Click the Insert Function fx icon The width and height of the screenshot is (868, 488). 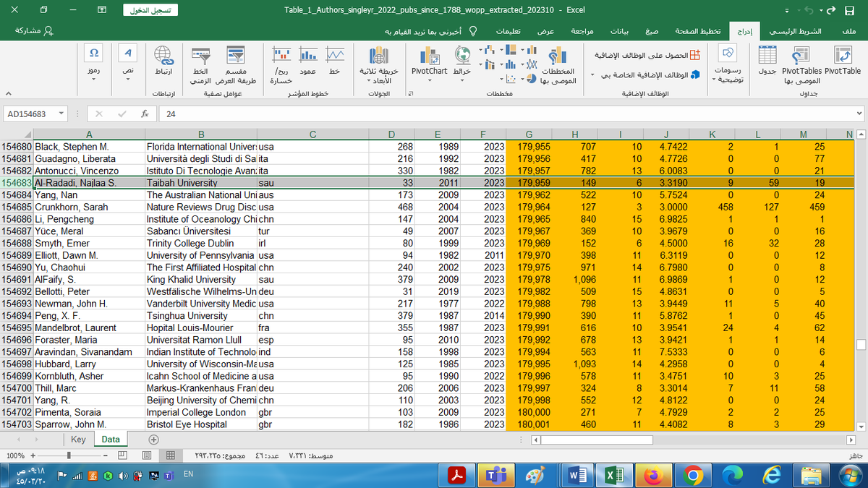coord(145,114)
